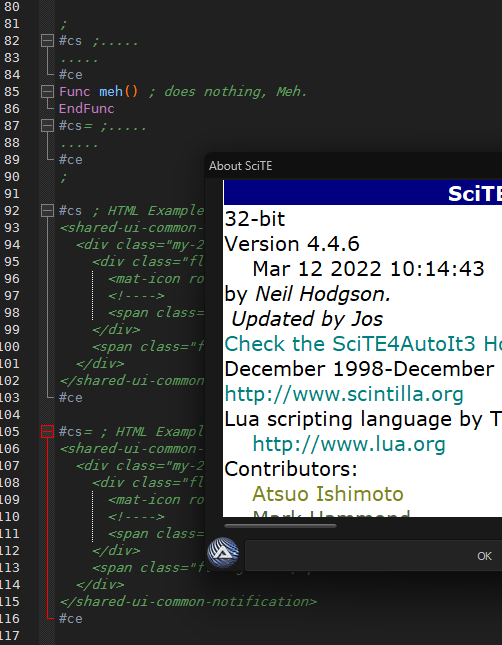Viewport: 502px width, 645px height.
Task: Click the 'Lua scripting language by' text
Action: click(353, 419)
